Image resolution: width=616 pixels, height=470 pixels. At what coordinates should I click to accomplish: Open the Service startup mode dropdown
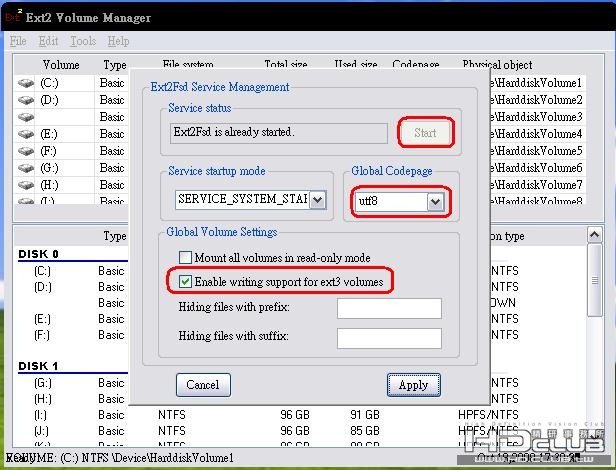317,200
